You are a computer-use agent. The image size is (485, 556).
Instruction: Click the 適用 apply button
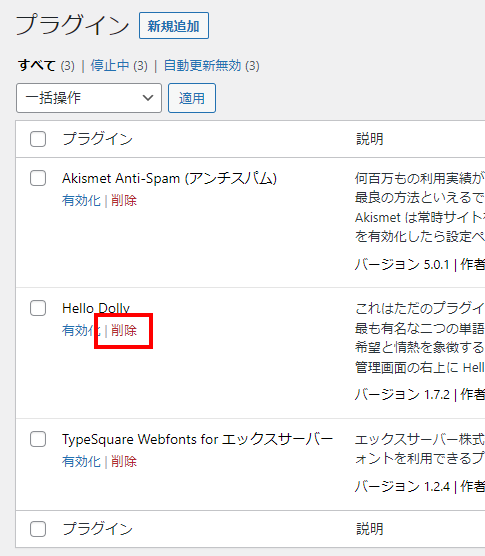coord(192,98)
